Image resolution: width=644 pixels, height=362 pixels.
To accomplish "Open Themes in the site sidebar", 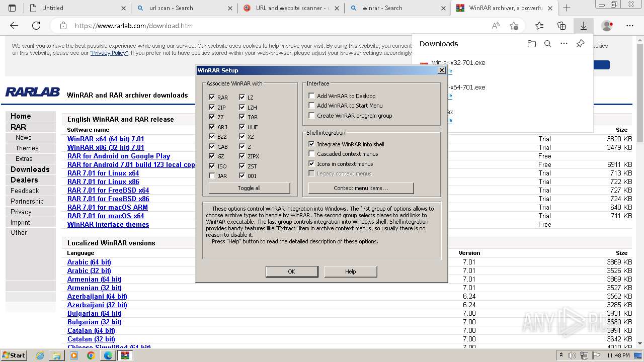I will click(27, 148).
